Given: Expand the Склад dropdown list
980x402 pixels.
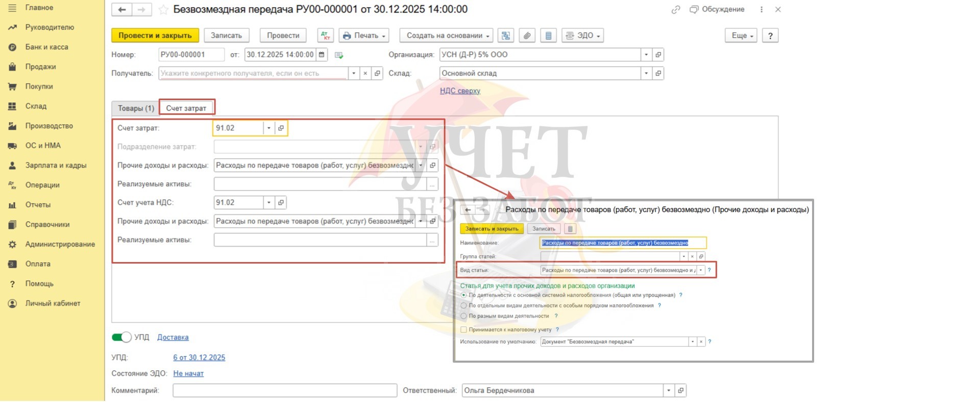Looking at the screenshot, I should (x=646, y=74).
